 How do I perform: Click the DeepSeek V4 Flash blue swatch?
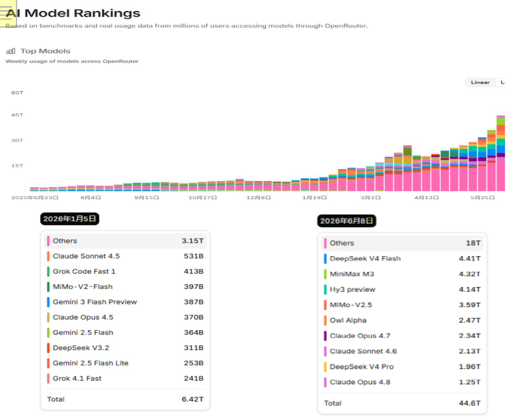tap(325, 258)
